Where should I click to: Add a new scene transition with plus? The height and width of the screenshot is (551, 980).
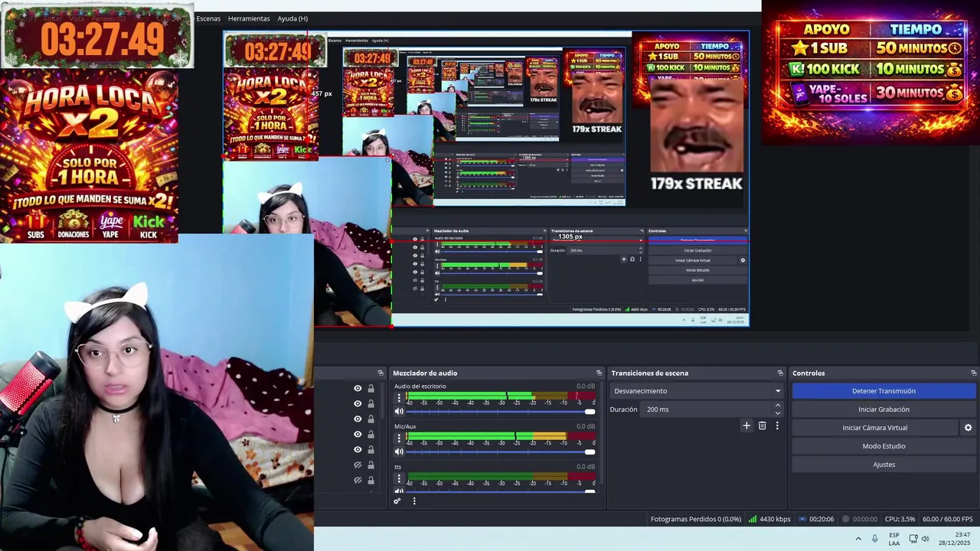tap(746, 425)
